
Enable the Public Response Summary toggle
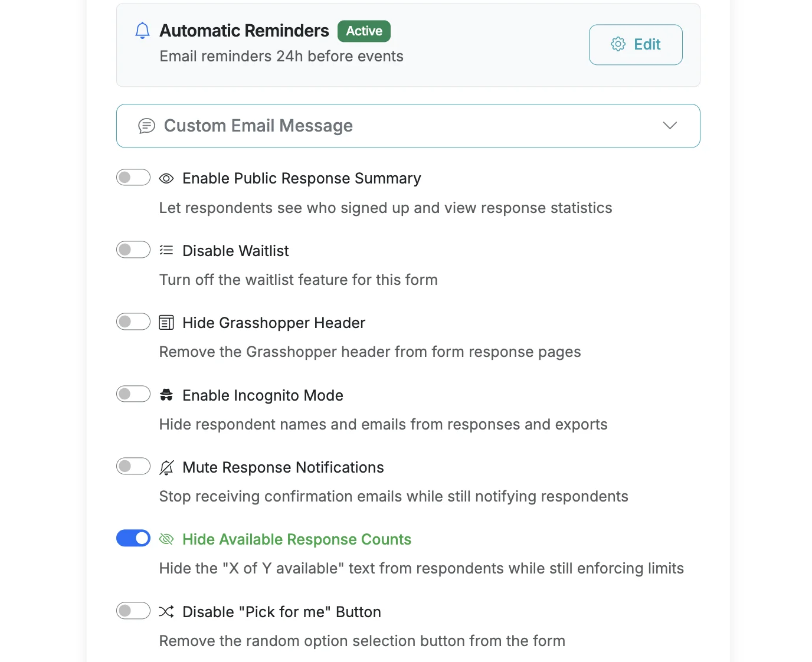point(133,178)
